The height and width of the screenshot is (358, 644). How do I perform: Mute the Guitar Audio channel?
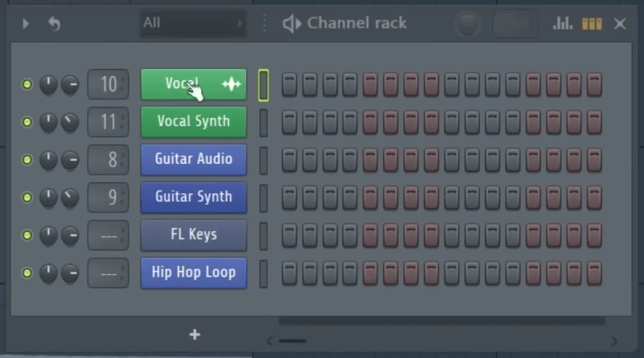coord(27,160)
